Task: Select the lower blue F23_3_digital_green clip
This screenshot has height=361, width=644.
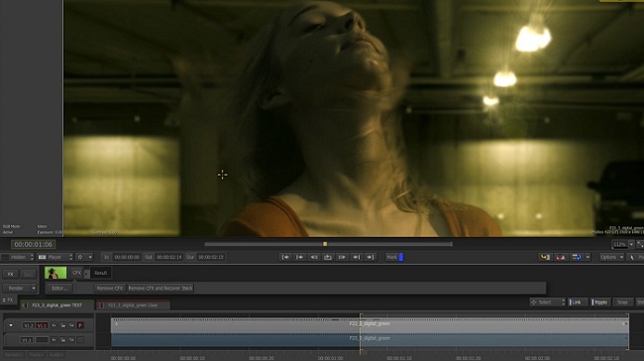Action: pyautogui.click(x=370, y=339)
